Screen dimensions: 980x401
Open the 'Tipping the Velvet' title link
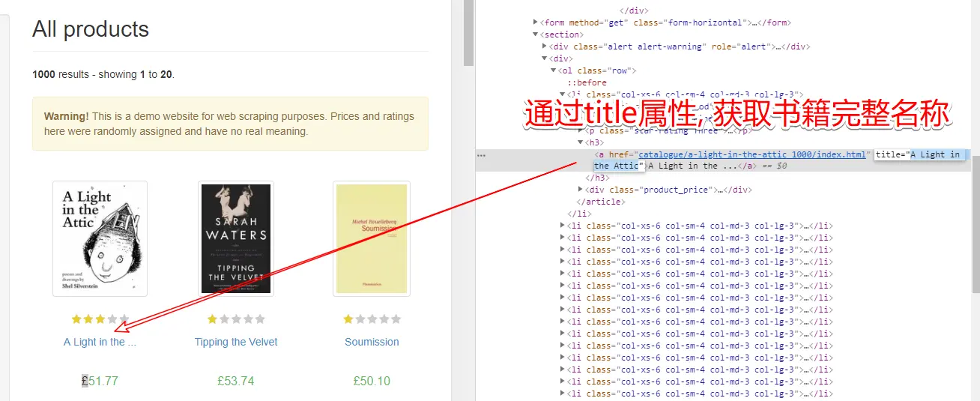(236, 342)
